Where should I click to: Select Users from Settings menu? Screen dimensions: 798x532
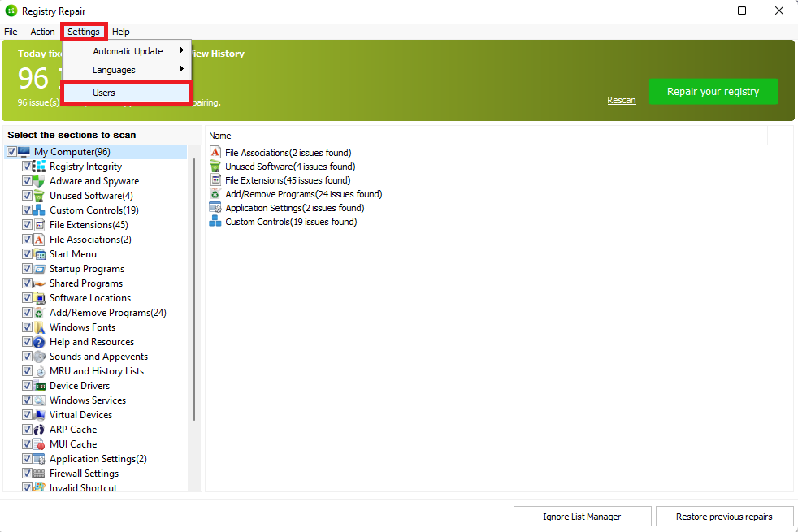[x=104, y=93]
